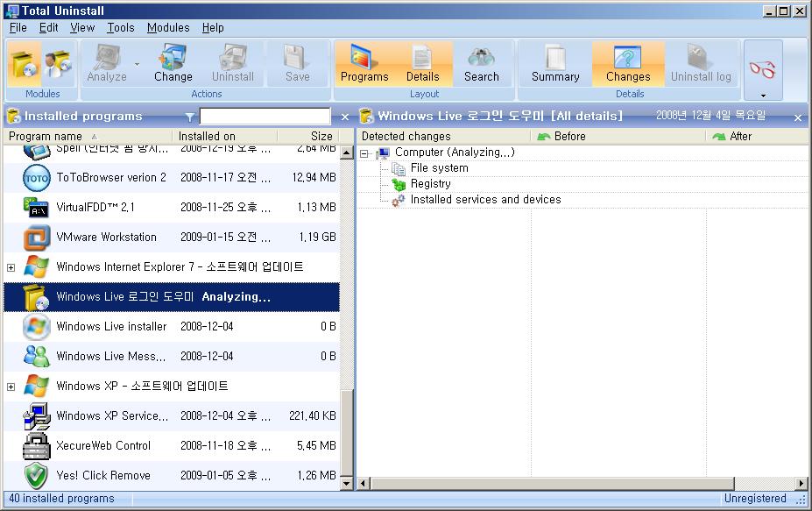Sort by Program name column
This screenshot has height=511, width=812.
[88, 137]
